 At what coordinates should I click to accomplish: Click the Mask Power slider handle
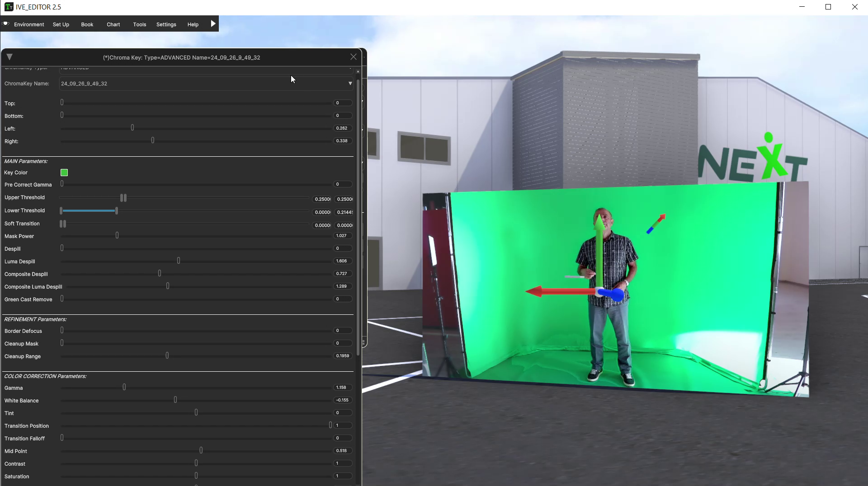[x=117, y=235]
